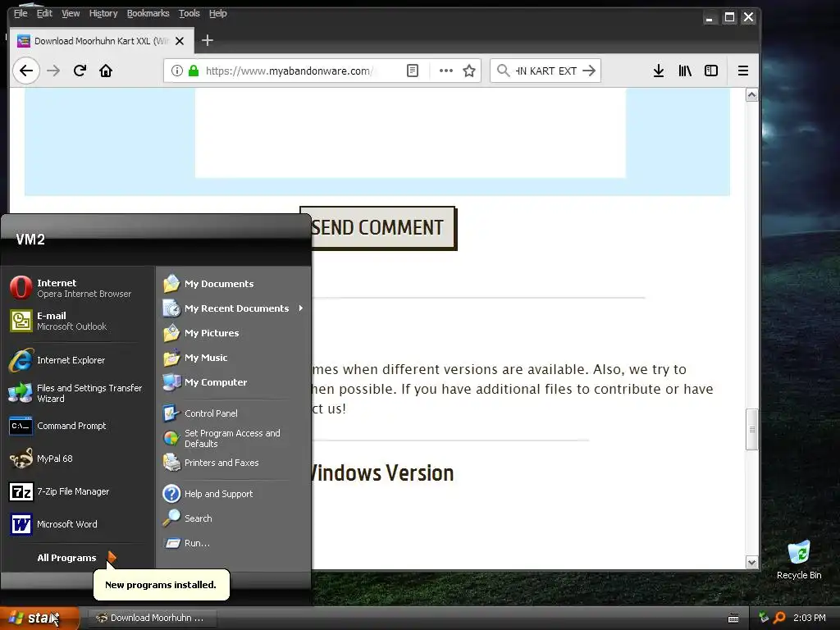Open Firefox Library icon

685,71
